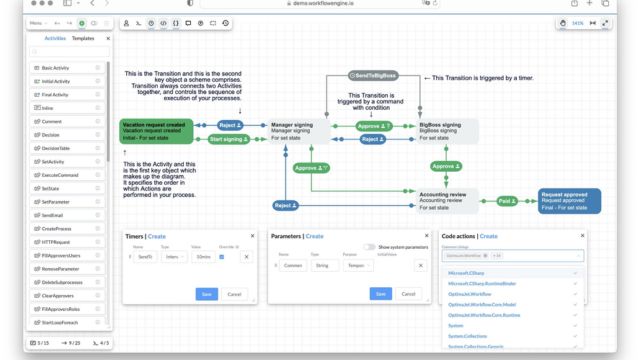
Task: Toggle OptimaJet.Workflow.Core.Runtime option
Action: click(x=513, y=316)
